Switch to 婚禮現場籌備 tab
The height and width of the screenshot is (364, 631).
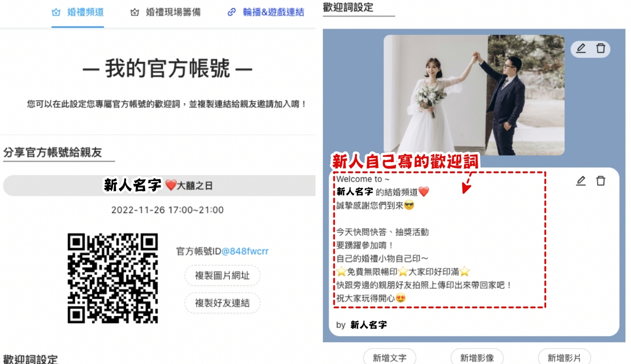[x=166, y=13]
